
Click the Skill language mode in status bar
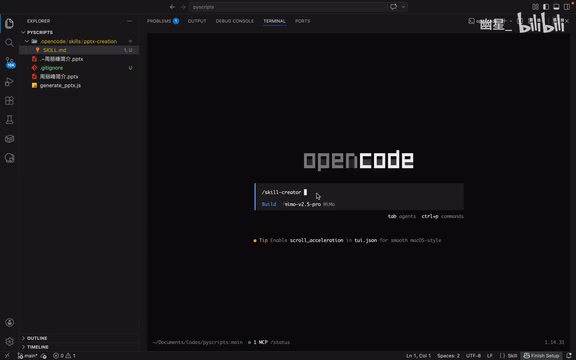508,356
